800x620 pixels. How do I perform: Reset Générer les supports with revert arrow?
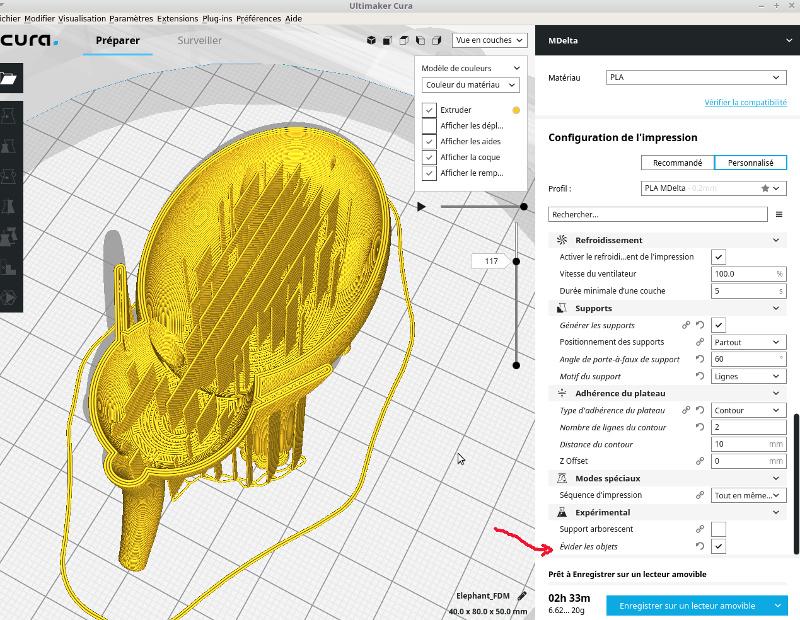pos(700,325)
